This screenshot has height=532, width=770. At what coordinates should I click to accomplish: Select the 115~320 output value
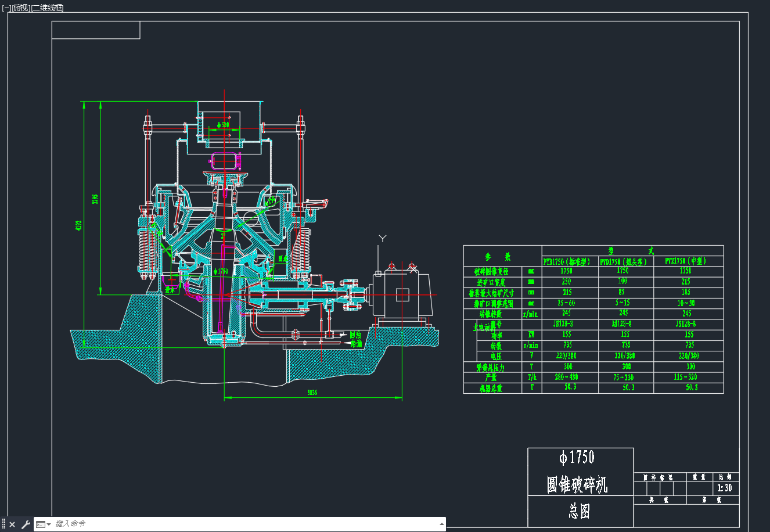point(686,377)
